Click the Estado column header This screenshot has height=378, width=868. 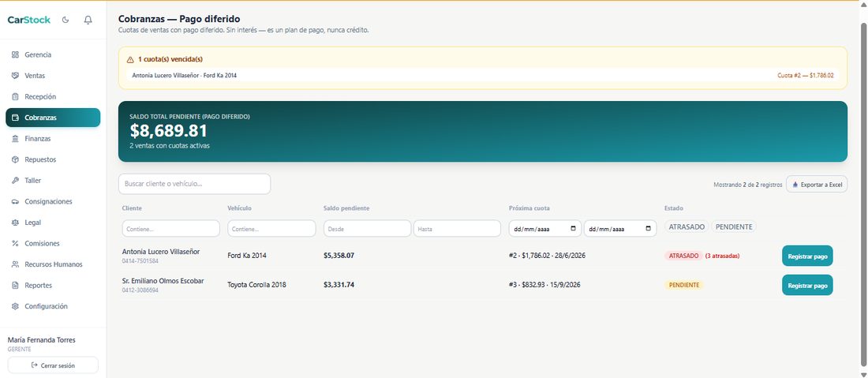tap(674, 208)
